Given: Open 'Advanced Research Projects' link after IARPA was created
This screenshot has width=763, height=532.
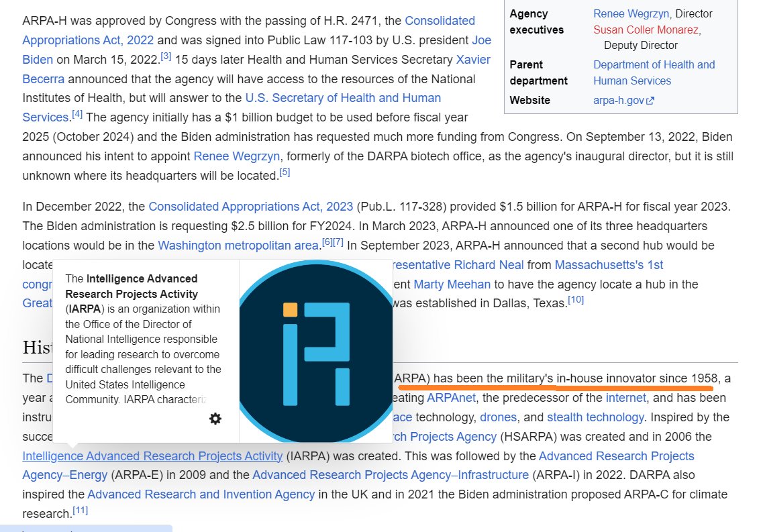Looking at the screenshot, I should [x=617, y=456].
